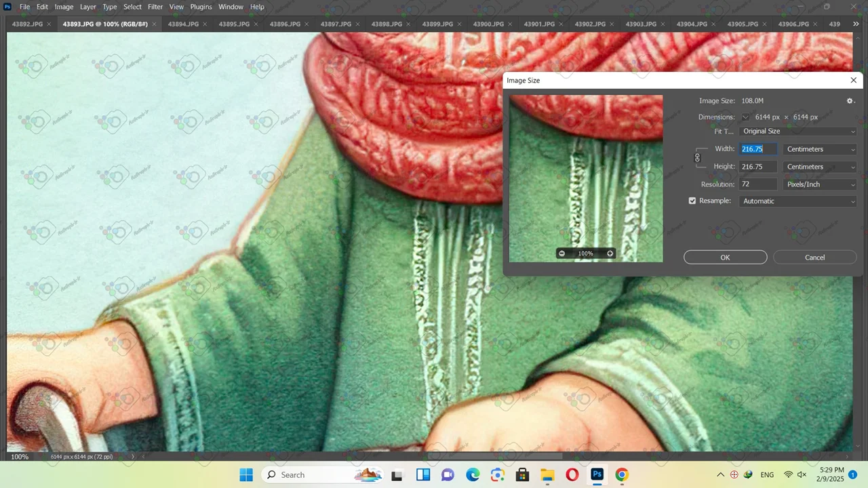Uncheck the Resample checkbox

tap(692, 201)
